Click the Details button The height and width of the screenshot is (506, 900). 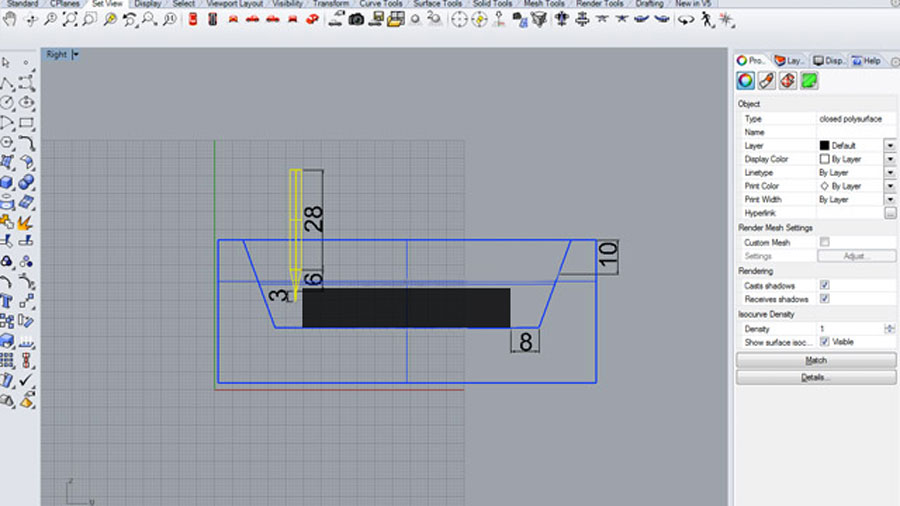pyautogui.click(x=816, y=377)
